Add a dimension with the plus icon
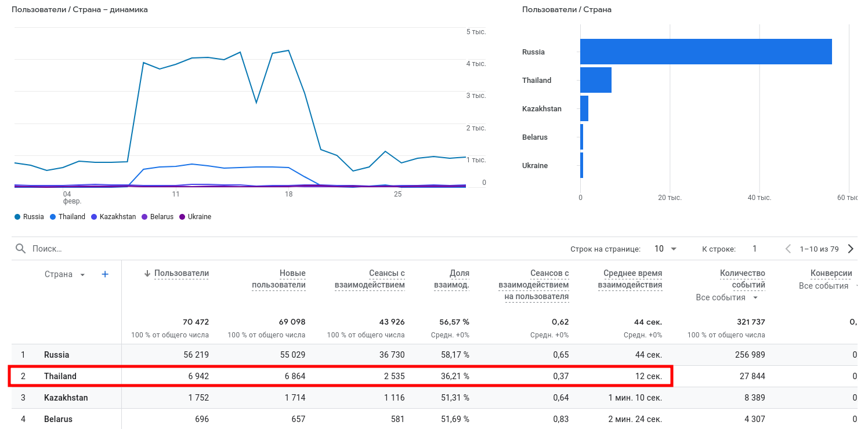Image resolution: width=868 pixels, height=429 pixels. click(x=105, y=274)
